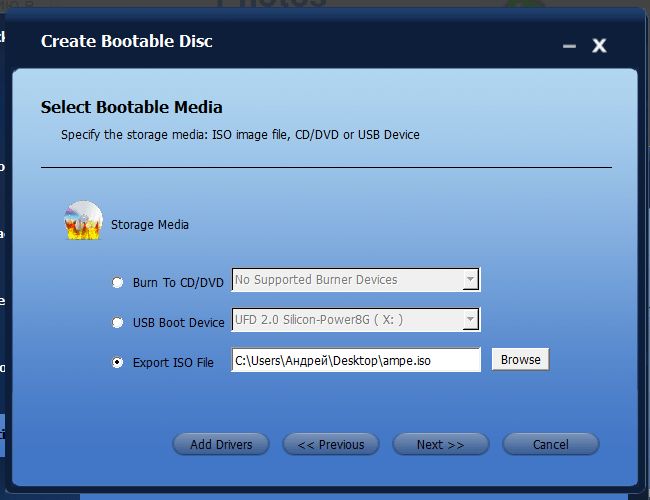
Task: Select the Burn To CD/DVD radio button
Action: point(118,282)
